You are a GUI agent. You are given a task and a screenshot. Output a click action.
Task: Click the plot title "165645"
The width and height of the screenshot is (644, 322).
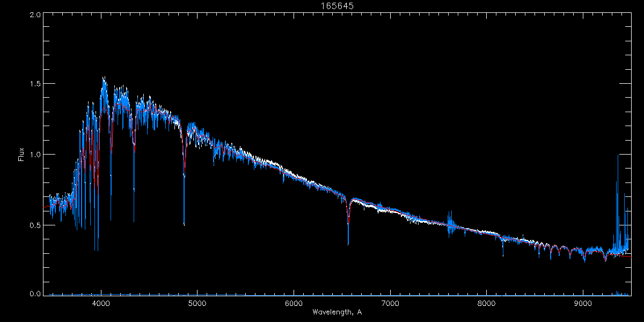click(337, 5)
